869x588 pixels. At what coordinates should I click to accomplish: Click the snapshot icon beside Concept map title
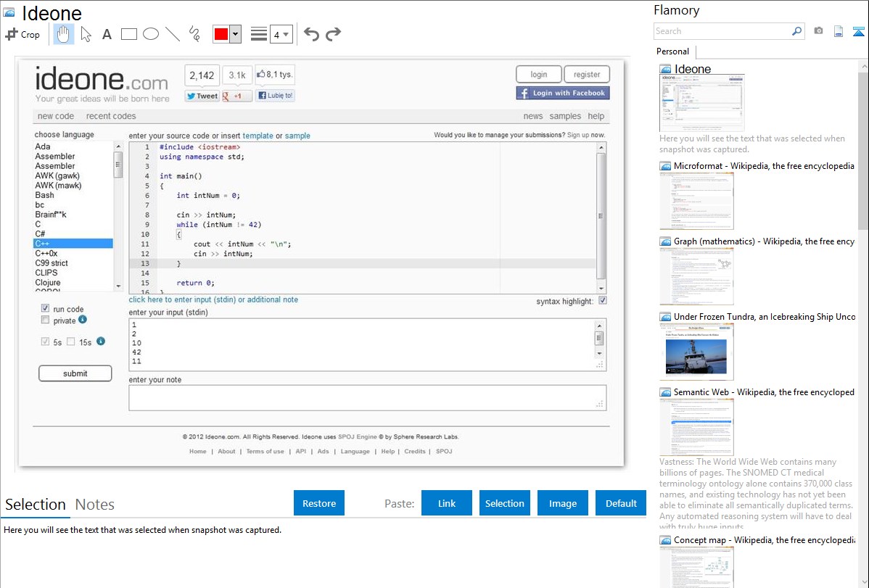tap(665, 540)
